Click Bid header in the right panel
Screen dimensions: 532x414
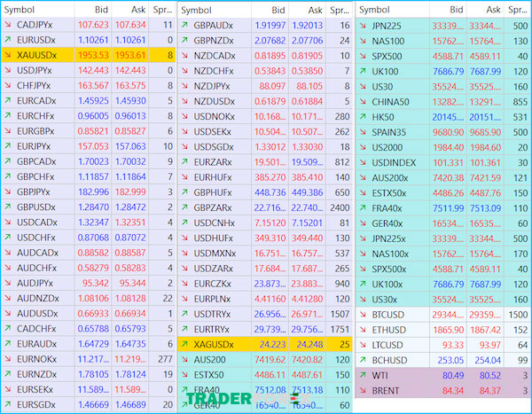[x=457, y=10]
